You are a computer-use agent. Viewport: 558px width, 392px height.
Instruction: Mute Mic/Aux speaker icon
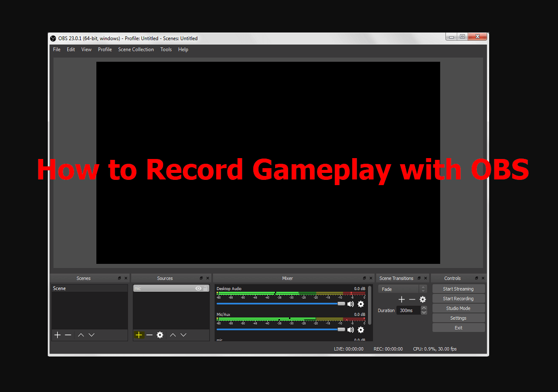[350, 330]
